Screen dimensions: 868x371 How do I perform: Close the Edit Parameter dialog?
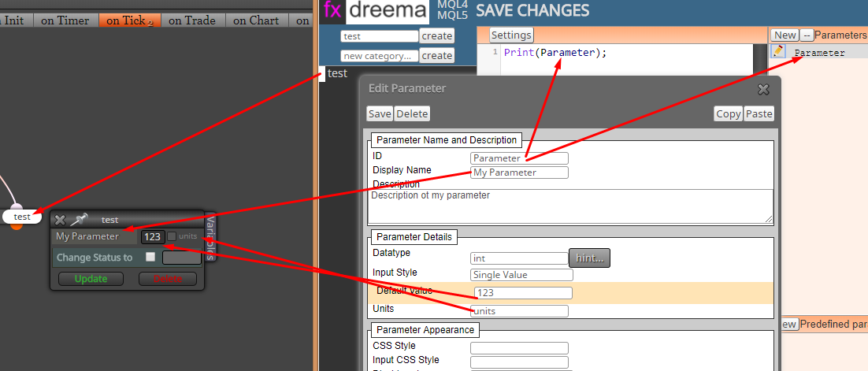[x=763, y=89]
